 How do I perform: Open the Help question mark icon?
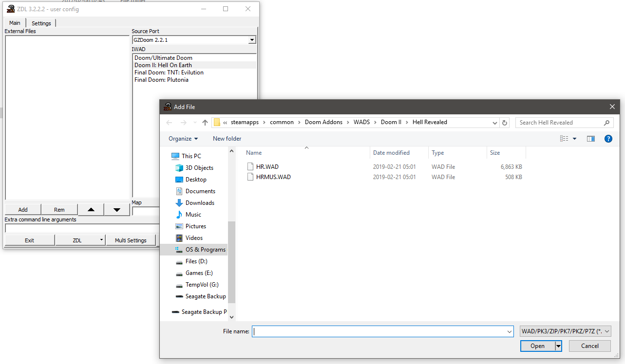[608, 139]
